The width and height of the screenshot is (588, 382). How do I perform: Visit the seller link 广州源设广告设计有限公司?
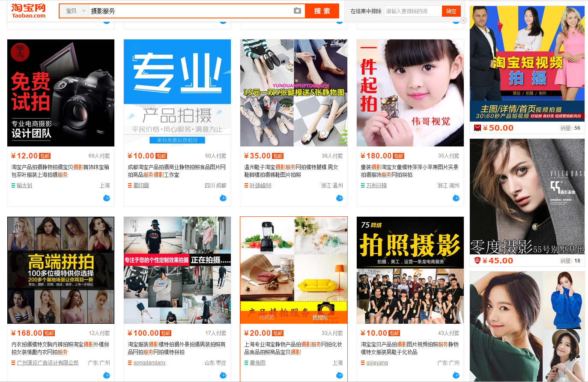pyautogui.click(x=48, y=363)
